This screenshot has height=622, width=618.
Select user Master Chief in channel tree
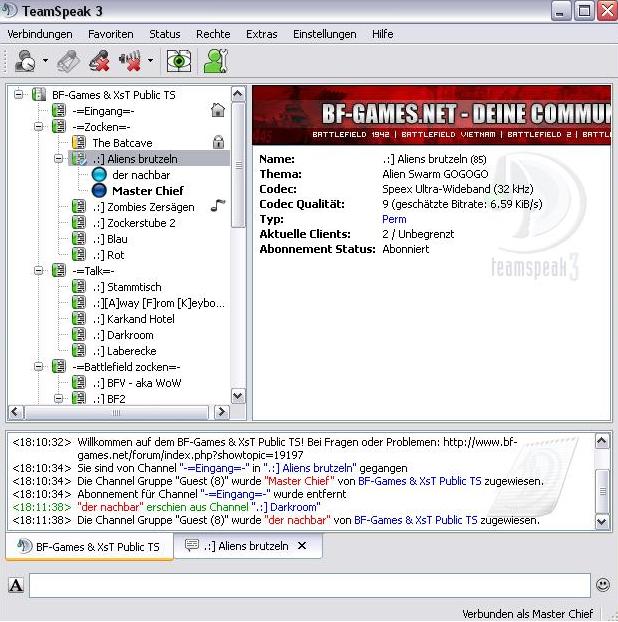148,191
